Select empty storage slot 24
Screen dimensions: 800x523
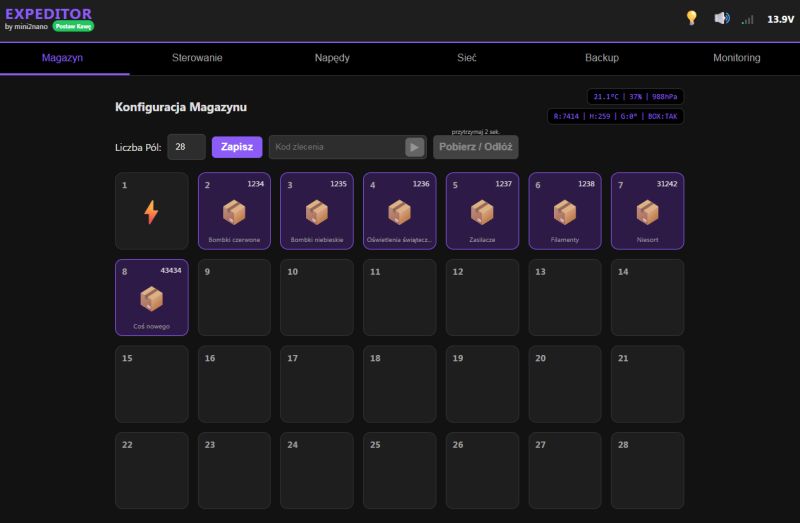(x=317, y=470)
